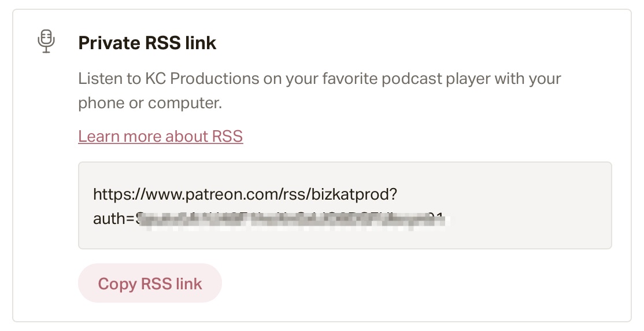Viewport: 644px width, 331px height.
Task: Select the Private RSS link heading
Action: (x=147, y=43)
